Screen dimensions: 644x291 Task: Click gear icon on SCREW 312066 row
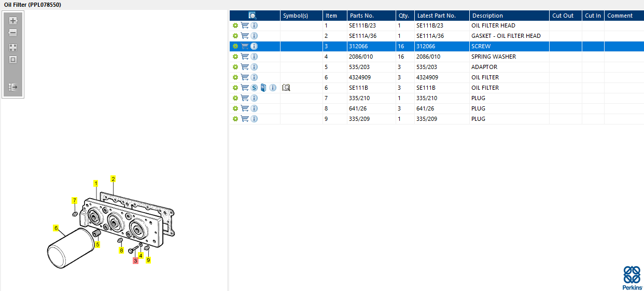click(x=235, y=46)
